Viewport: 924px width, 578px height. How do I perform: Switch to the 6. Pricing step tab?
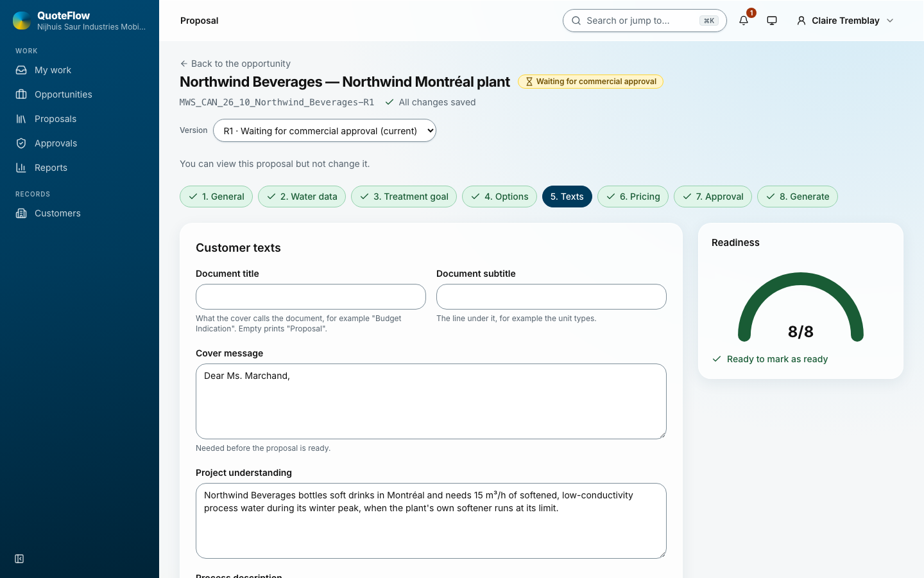tap(633, 197)
